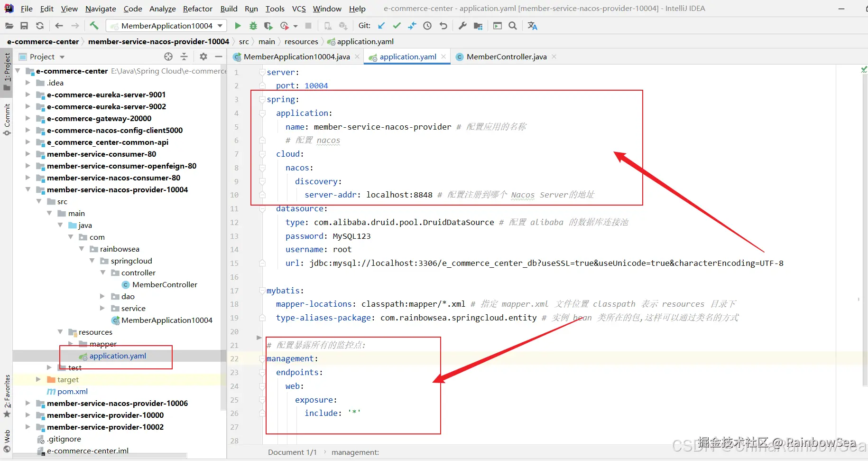
Task: Build the project with the hammer icon
Action: tap(94, 26)
